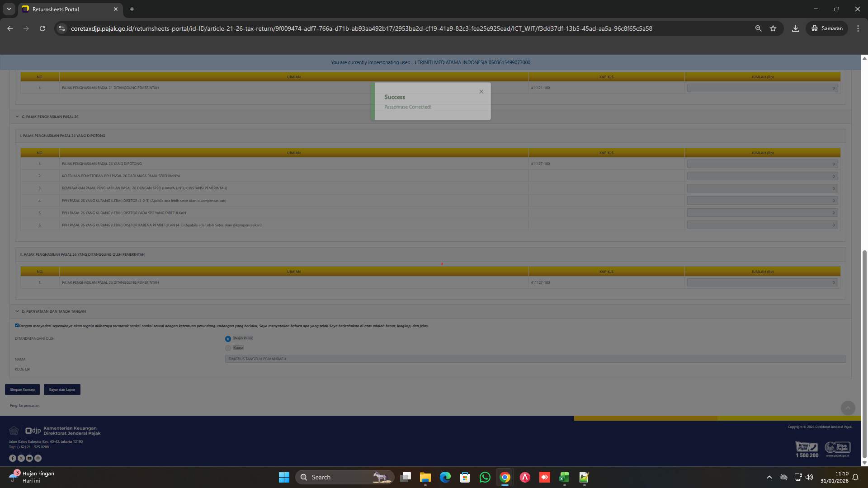
Task: Select the Wajib Pajak radio button
Action: 228,338
